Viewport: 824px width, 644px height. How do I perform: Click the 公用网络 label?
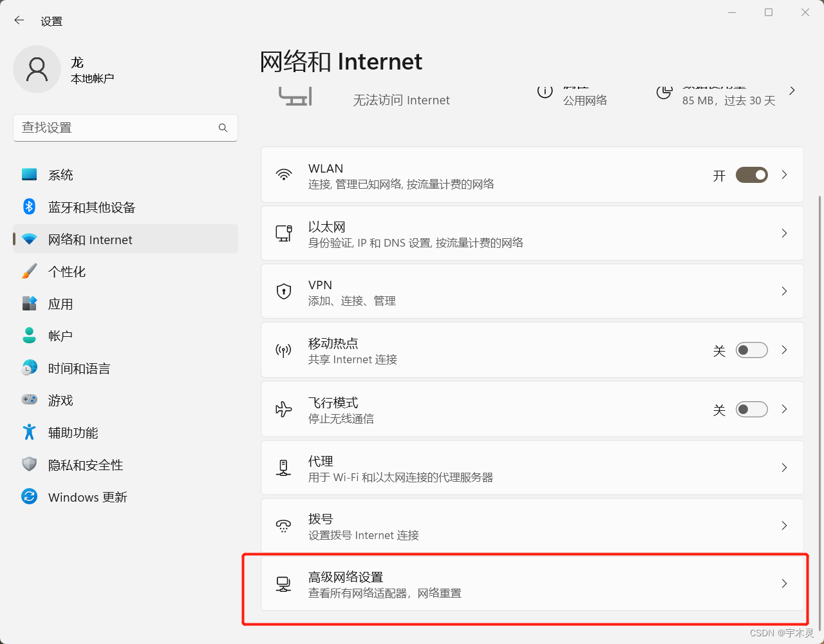tap(585, 100)
